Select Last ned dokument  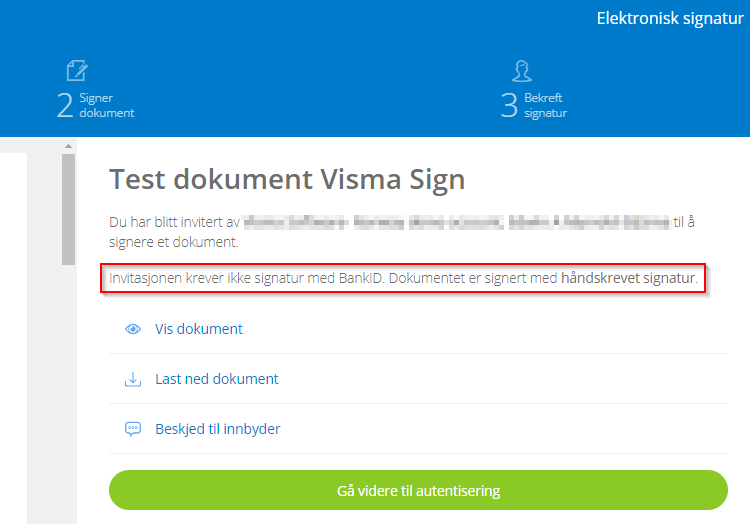click(217, 379)
